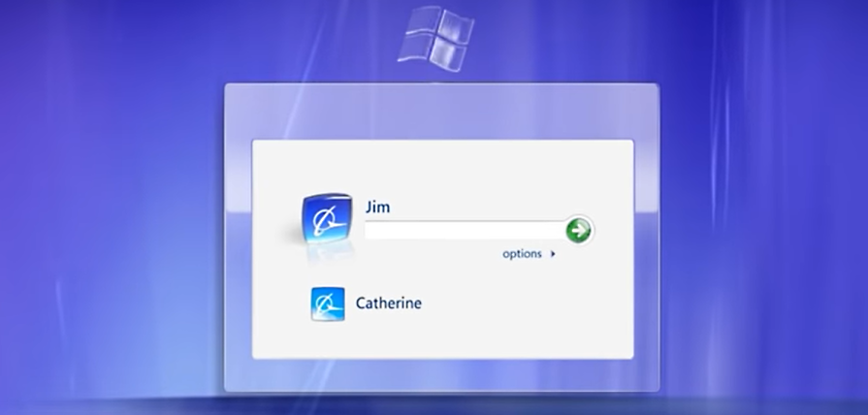Click the translucent glass frame around panel
868x415 pixels.
coord(238,242)
